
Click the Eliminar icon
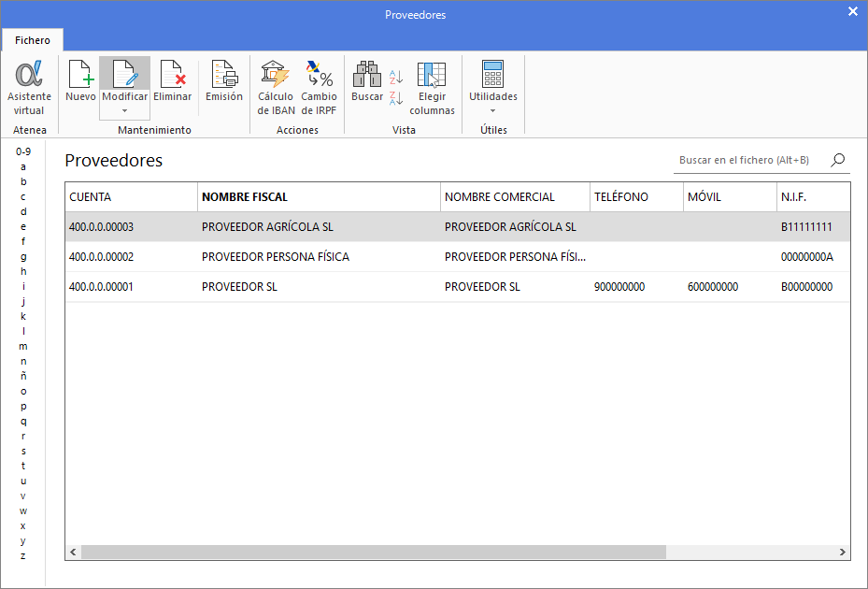pos(172,81)
